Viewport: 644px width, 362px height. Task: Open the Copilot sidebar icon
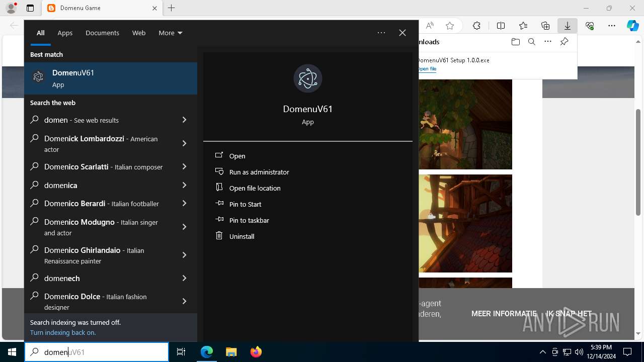click(x=632, y=26)
